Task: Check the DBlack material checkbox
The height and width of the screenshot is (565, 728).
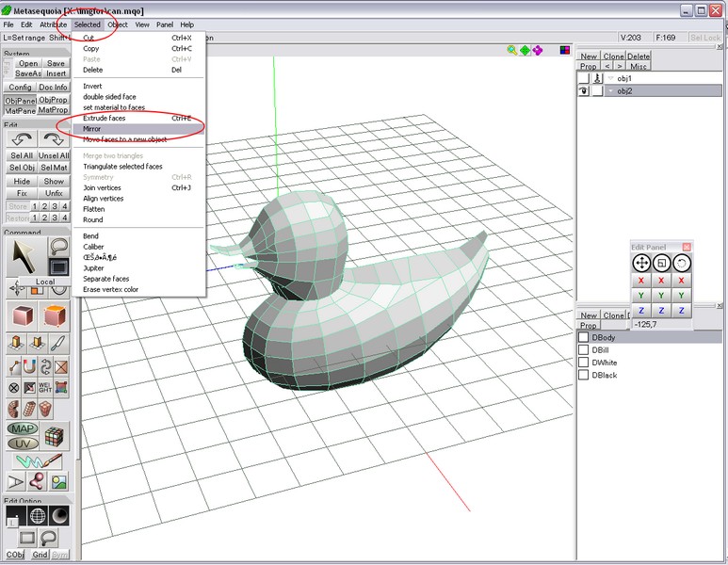Action: [x=584, y=375]
